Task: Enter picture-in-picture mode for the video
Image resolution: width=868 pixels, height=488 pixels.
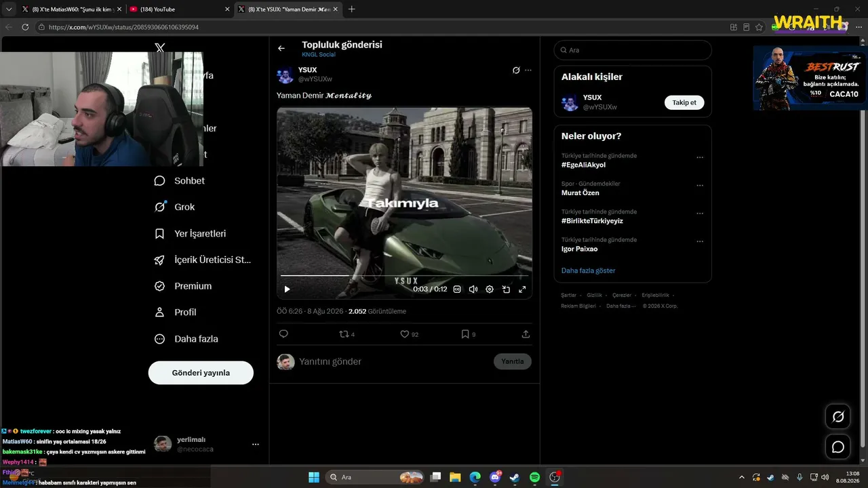Action: click(x=506, y=289)
